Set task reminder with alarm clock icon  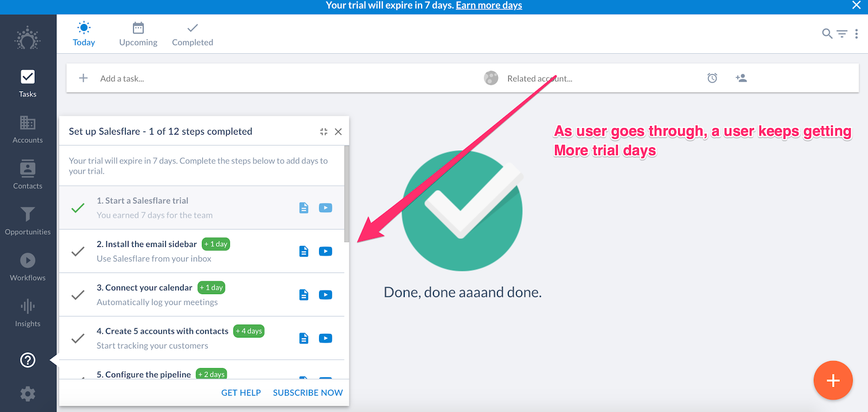(712, 78)
